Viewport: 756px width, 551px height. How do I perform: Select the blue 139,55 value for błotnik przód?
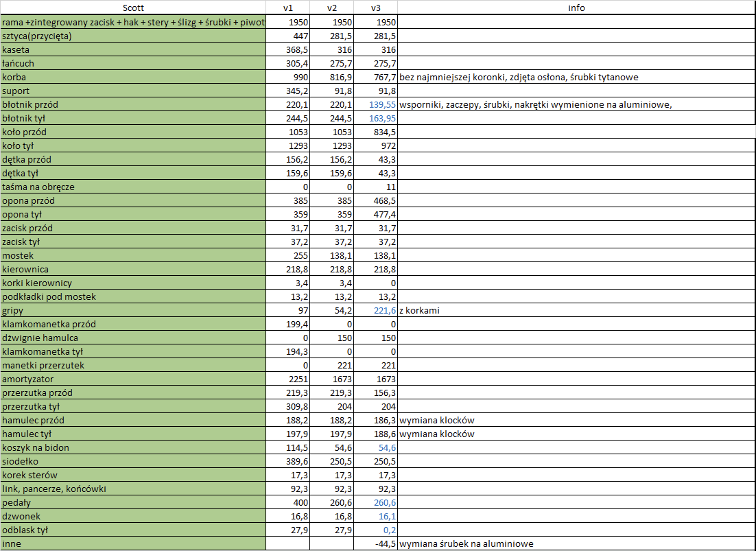pos(381,104)
